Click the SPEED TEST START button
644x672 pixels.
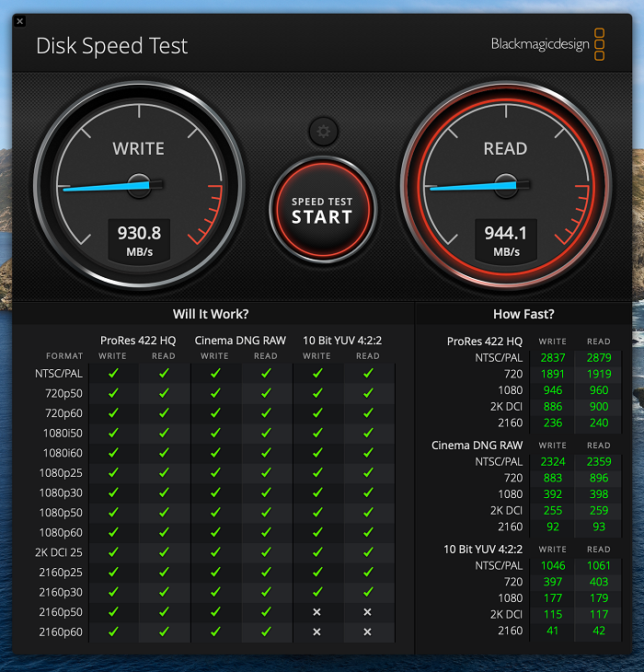click(323, 210)
